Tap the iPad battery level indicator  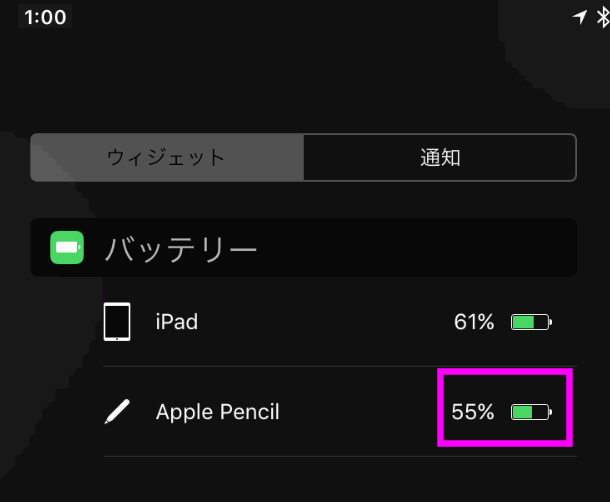point(531,322)
